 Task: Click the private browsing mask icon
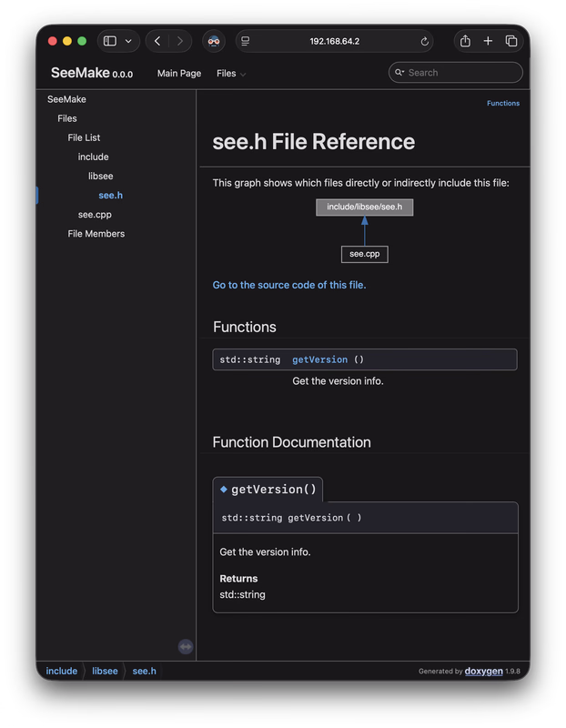214,41
